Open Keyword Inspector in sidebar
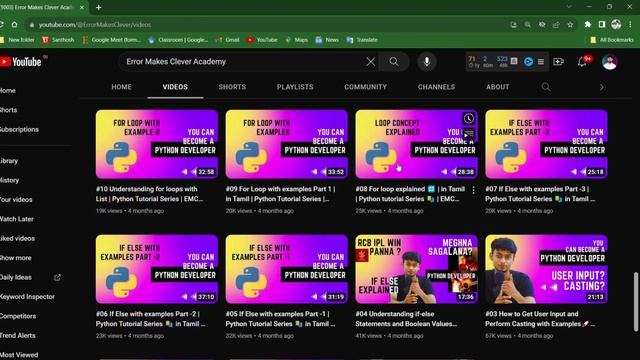This screenshot has width=640, height=360. tap(27, 297)
